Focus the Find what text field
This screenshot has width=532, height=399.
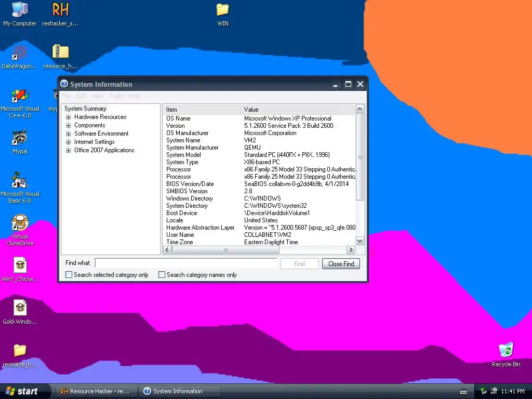(185, 263)
